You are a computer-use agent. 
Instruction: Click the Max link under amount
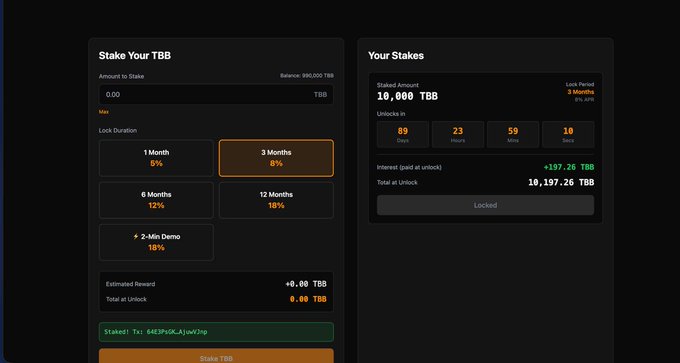pos(104,111)
